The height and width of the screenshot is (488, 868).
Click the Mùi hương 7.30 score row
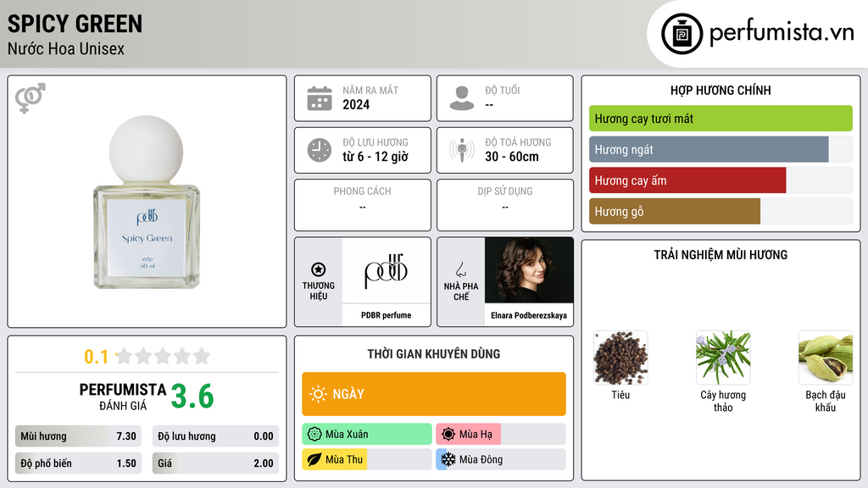click(x=78, y=436)
